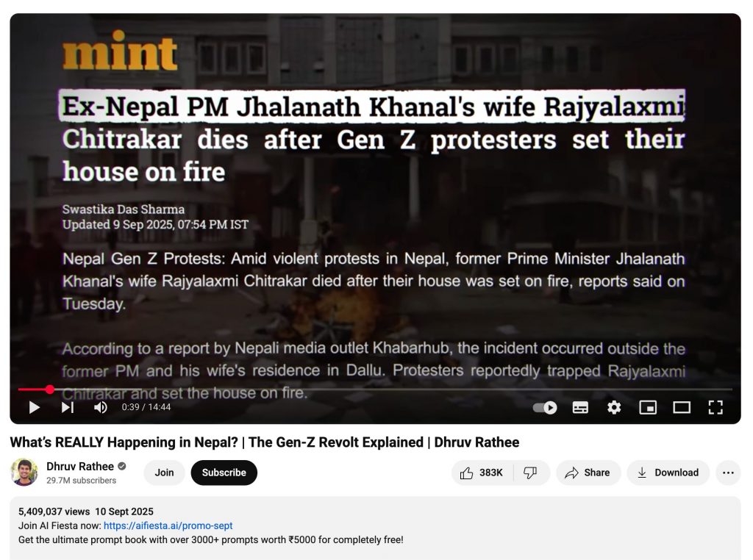Toggle the autoplay switch

tap(545, 407)
